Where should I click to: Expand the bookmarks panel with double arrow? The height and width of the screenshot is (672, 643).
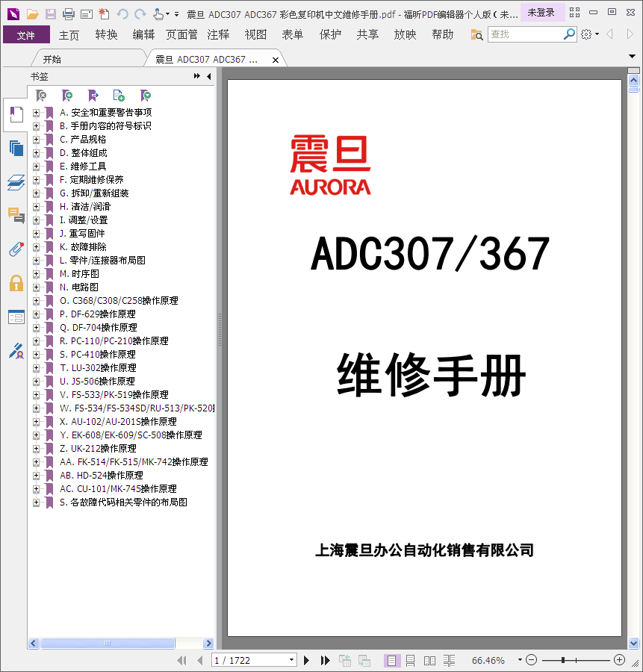[196, 76]
